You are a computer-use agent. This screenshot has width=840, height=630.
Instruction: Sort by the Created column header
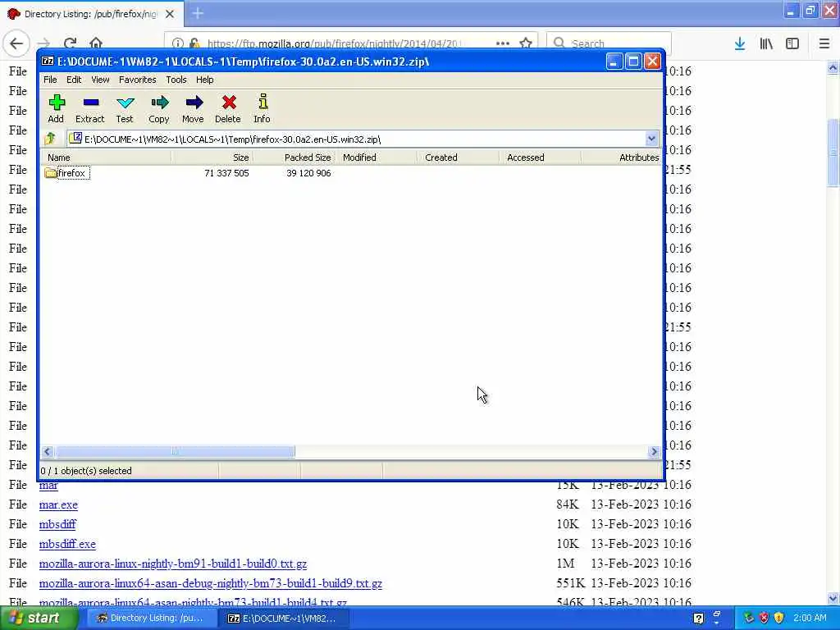[459, 157]
